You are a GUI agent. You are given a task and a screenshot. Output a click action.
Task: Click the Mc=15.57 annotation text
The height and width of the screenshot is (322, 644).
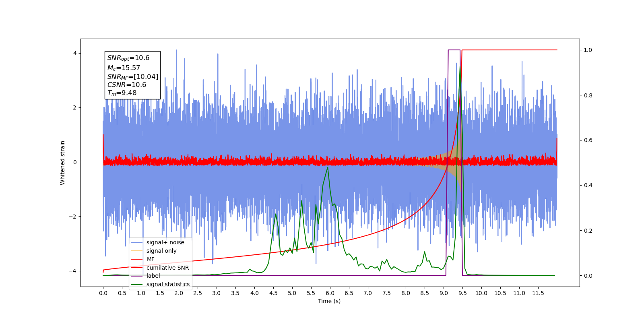[x=124, y=68]
